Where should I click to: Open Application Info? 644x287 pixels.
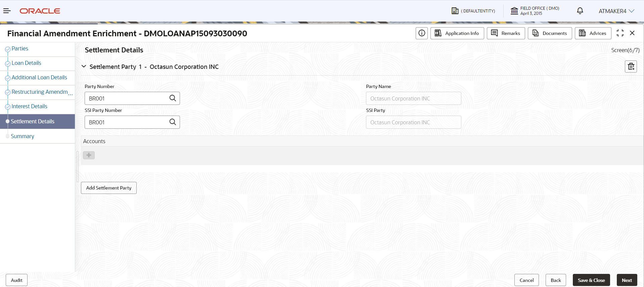coord(457,33)
